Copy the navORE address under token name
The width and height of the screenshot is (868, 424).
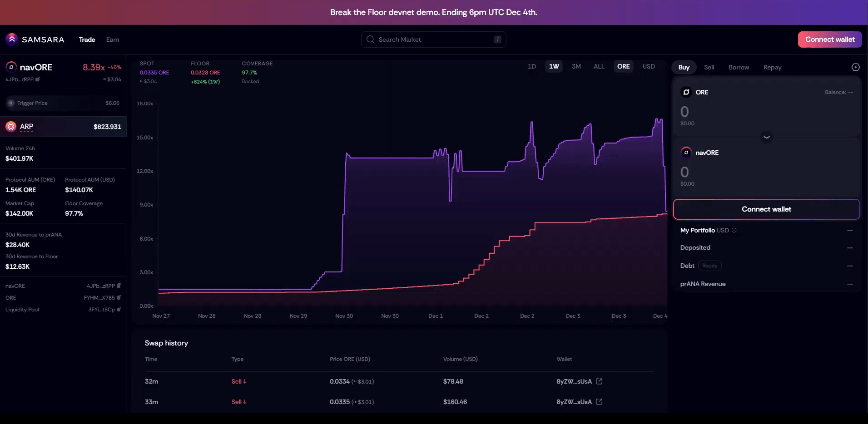38,79
